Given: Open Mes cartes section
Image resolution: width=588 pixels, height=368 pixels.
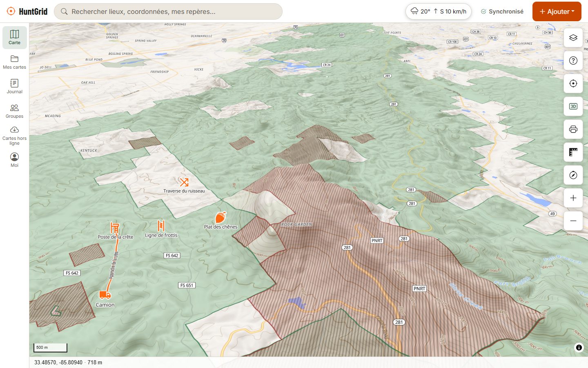Looking at the screenshot, I should tap(15, 62).
